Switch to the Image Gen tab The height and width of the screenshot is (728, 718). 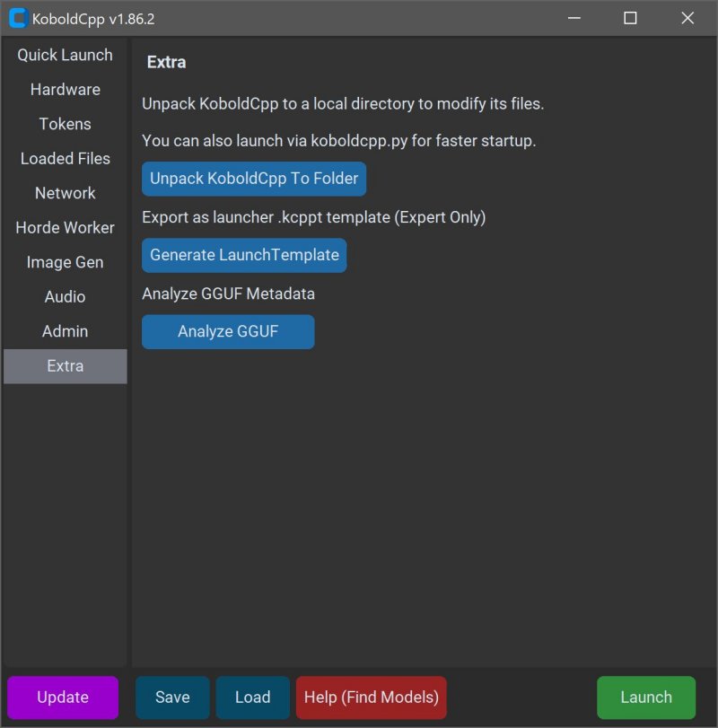pos(66,262)
